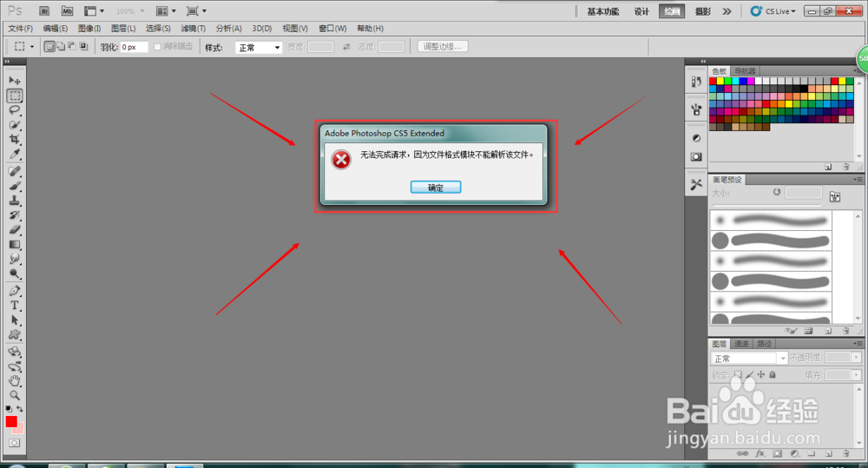Viewport: 868px width, 468px height.
Task: Select the 3D Object Rotate tool
Action: coord(15,352)
